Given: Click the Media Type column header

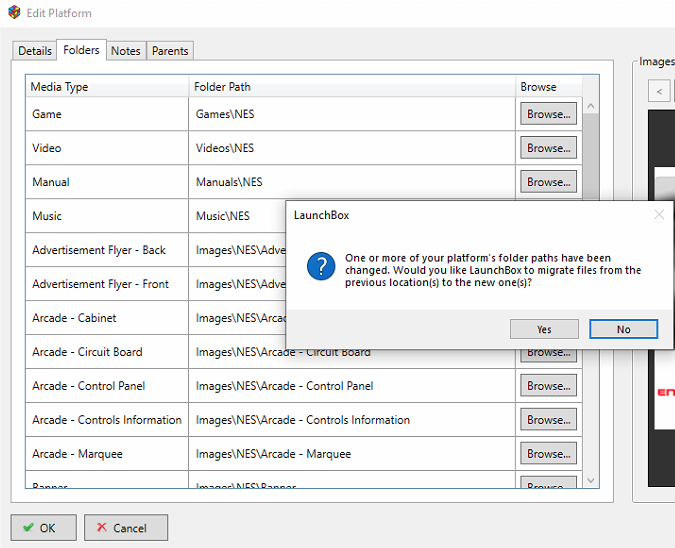Looking at the screenshot, I should pos(107,87).
